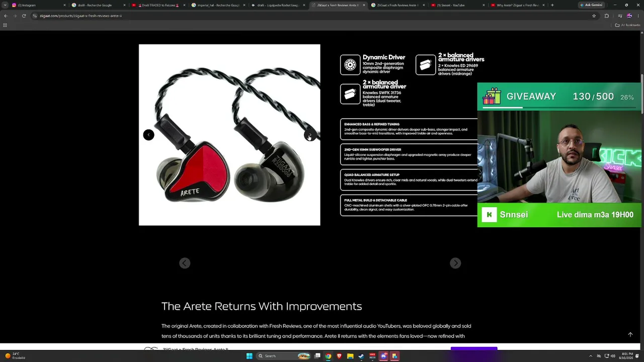Show the next earphone product image
Image resolution: width=644 pixels, height=362 pixels.
(309, 135)
